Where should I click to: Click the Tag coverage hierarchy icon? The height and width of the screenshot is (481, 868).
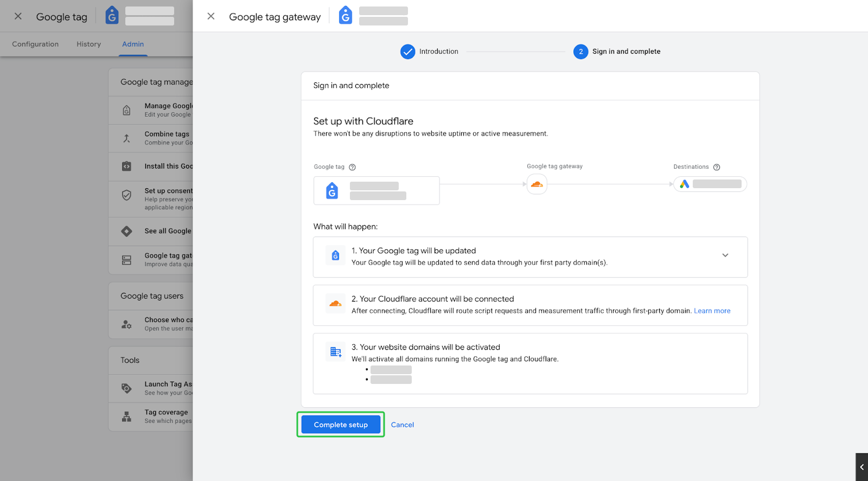[x=126, y=416]
